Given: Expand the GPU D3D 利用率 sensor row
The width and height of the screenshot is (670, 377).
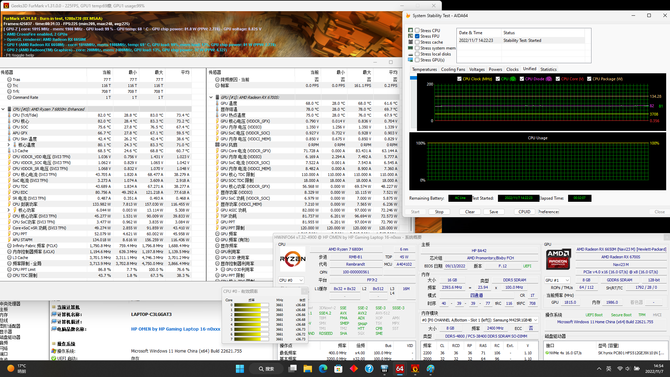Looking at the screenshot, I should tap(217, 270).
